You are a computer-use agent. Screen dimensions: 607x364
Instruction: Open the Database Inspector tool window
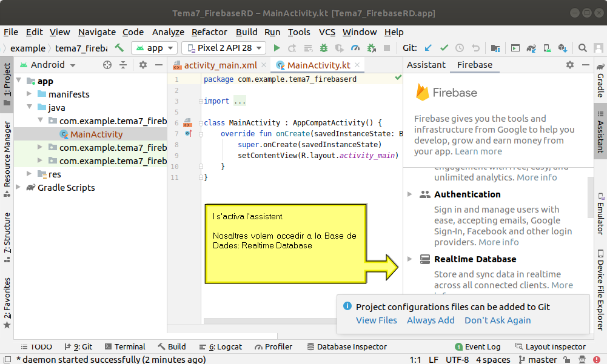click(347, 346)
